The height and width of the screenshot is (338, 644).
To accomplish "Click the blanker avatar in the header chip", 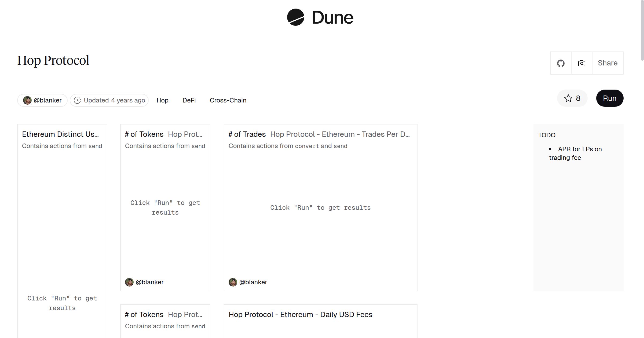I will point(27,100).
